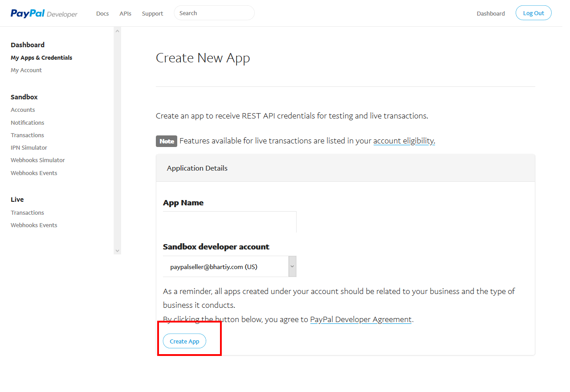Open the Docs menu
Screen dimensions: 570x392
pos(102,13)
